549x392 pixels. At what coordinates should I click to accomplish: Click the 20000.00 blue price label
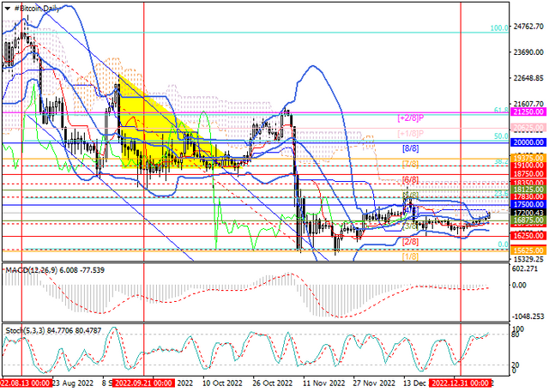528,142
